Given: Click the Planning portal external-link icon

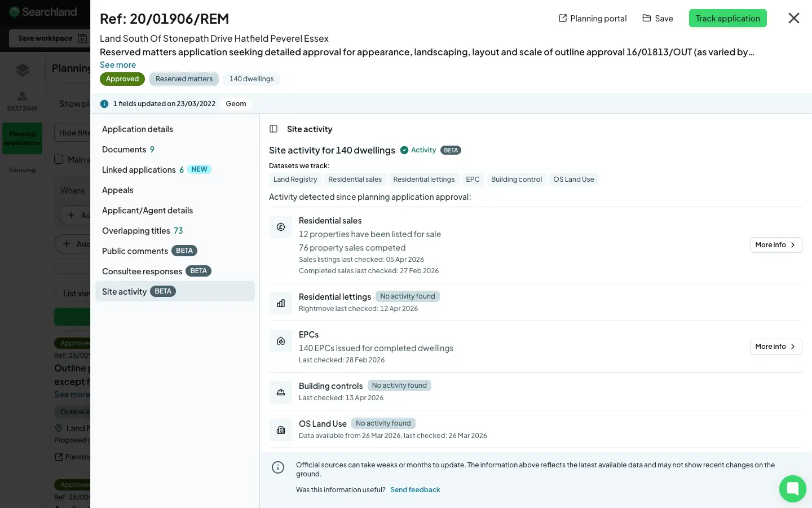Looking at the screenshot, I should (562, 18).
